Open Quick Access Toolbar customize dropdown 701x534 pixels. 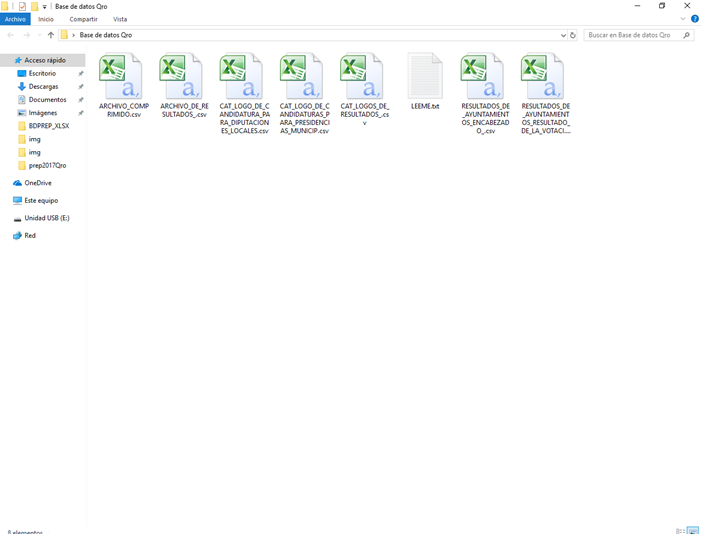45,6
